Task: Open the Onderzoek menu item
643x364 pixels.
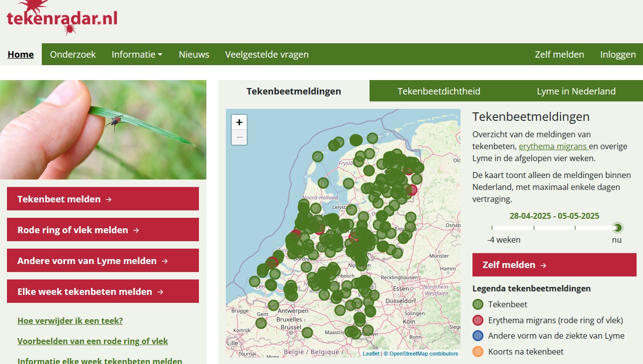Action: pyautogui.click(x=73, y=55)
